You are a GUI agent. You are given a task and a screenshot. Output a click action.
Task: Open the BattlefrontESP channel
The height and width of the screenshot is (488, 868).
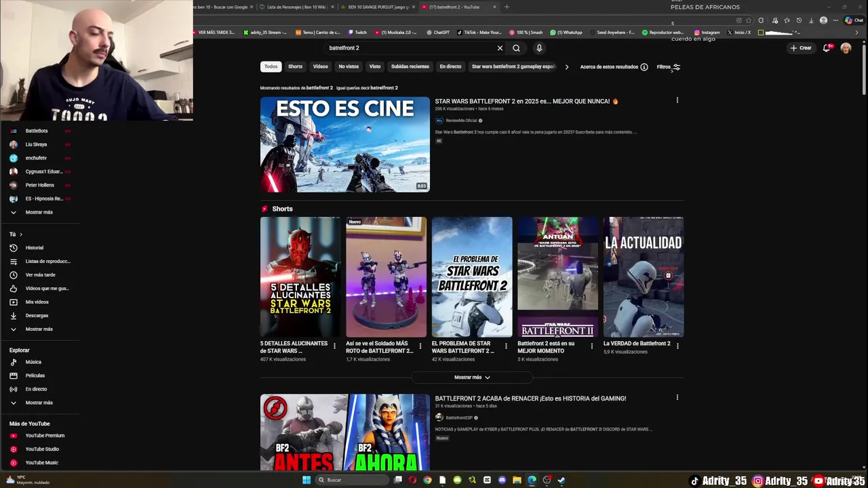(x=459, y=418)
